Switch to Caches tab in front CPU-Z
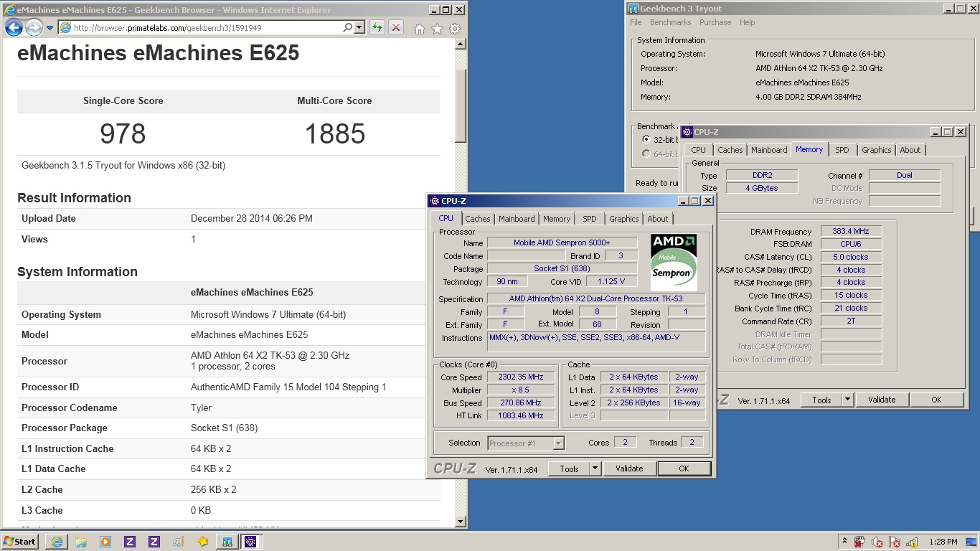 [478, 219]
